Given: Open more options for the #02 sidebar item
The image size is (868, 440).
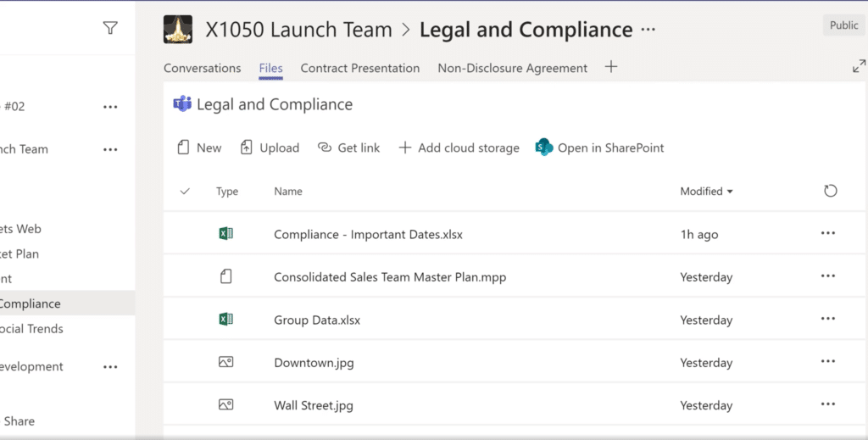Looking at the screenshot, I should coord(110,107).
